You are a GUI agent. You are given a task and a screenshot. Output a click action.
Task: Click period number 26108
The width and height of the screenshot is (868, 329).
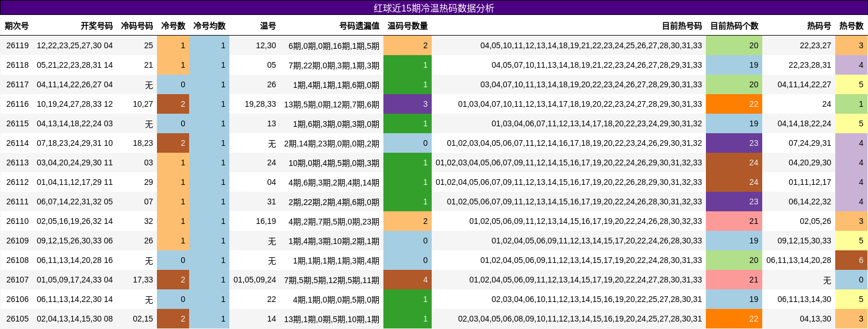[17, 260]
